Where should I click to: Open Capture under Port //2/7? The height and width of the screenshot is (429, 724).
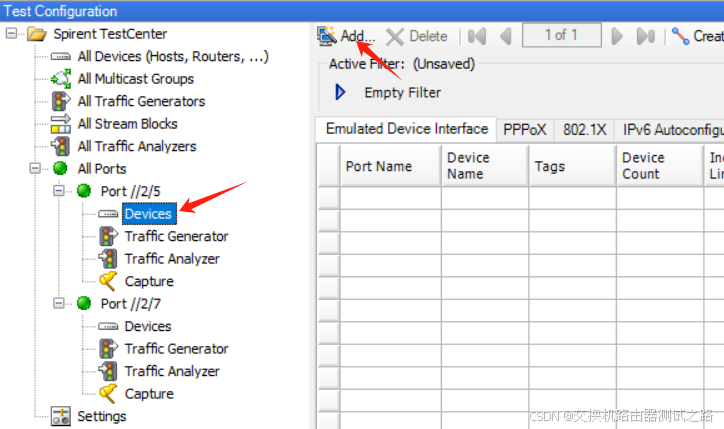[x=149, y=394]
